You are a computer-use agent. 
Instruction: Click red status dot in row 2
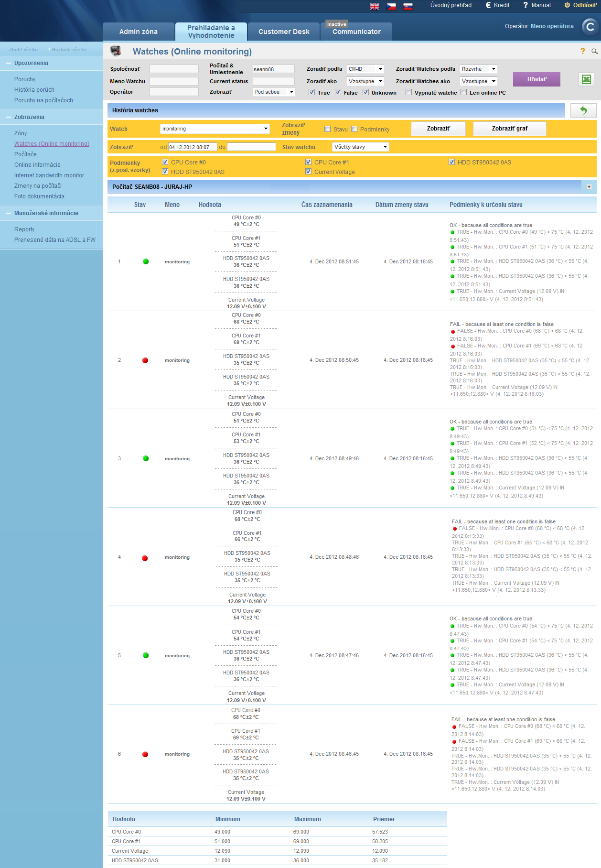point(145,360)
